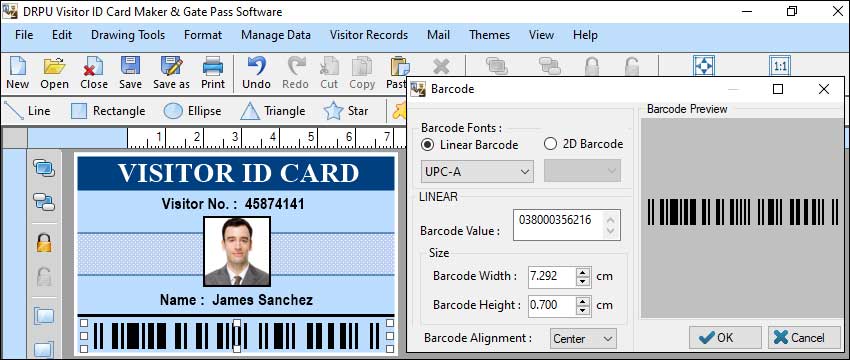
Task: Open the View menu
Action: click(541, 35)
